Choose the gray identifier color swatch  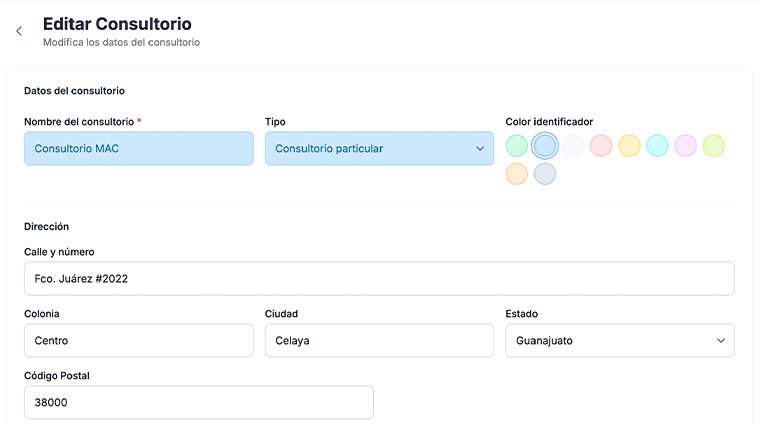545,174
